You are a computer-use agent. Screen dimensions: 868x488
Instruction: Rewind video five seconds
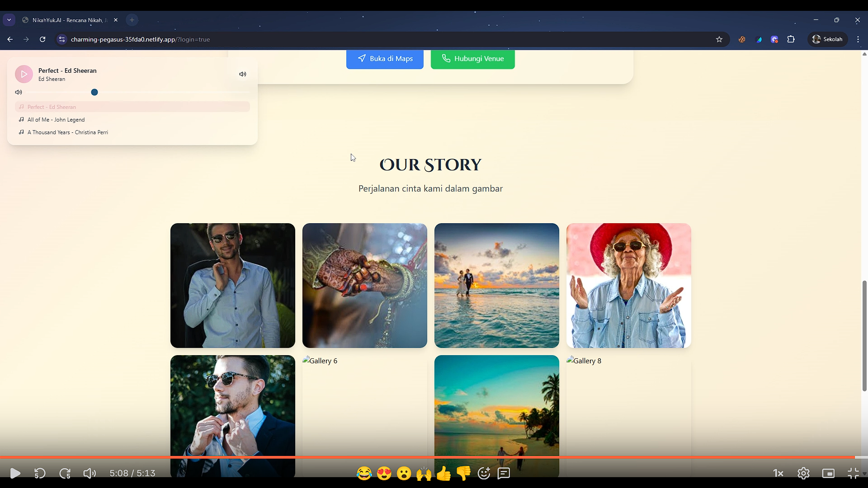(40, 473)
